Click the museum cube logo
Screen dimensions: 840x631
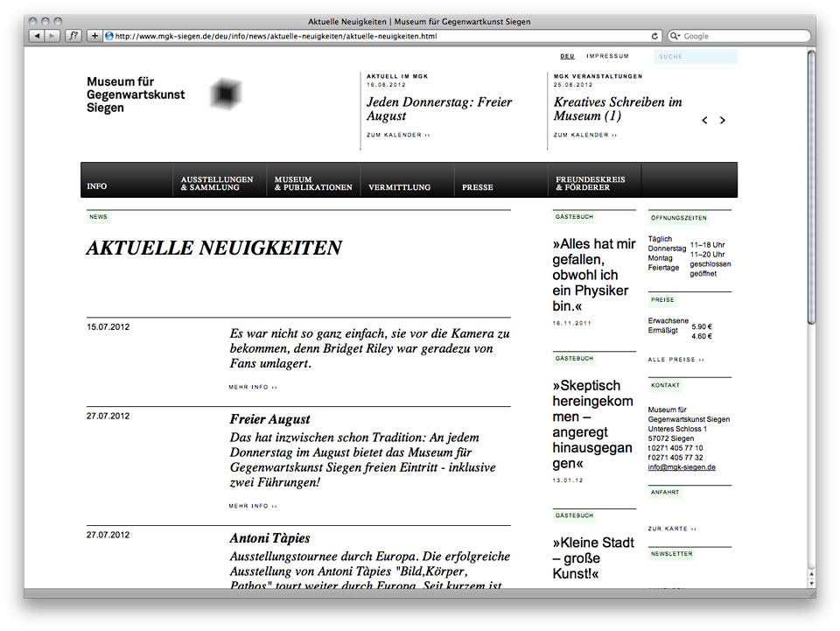coord(226,94)
